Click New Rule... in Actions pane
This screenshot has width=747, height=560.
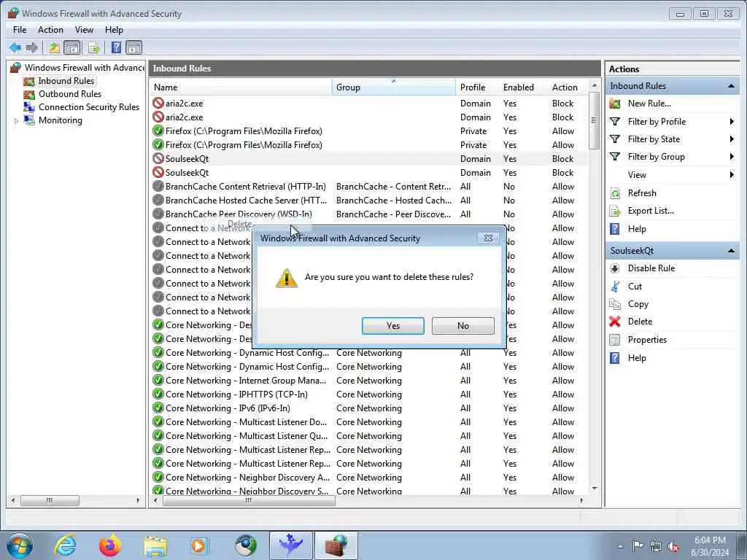coord(649,104)
